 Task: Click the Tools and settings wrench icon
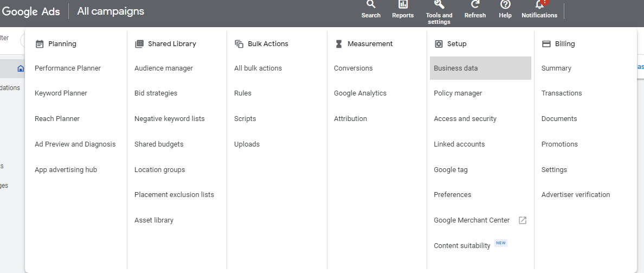pyautogui.click(x=439, y=5)
